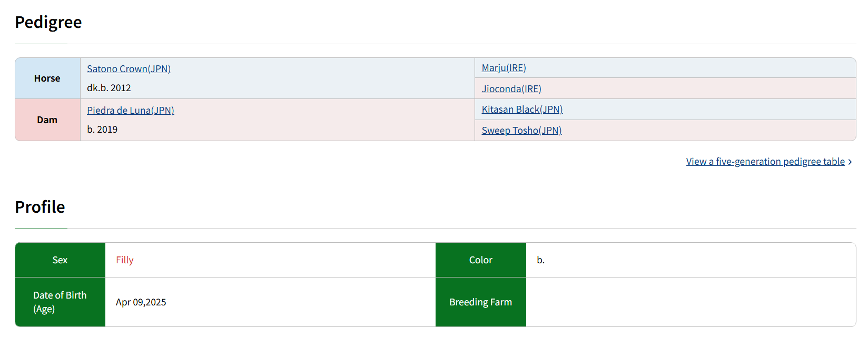The image size is (868, 337).
Task: Open the Jioconda(IRE) pedigree link
Action: tap(511, 89)
